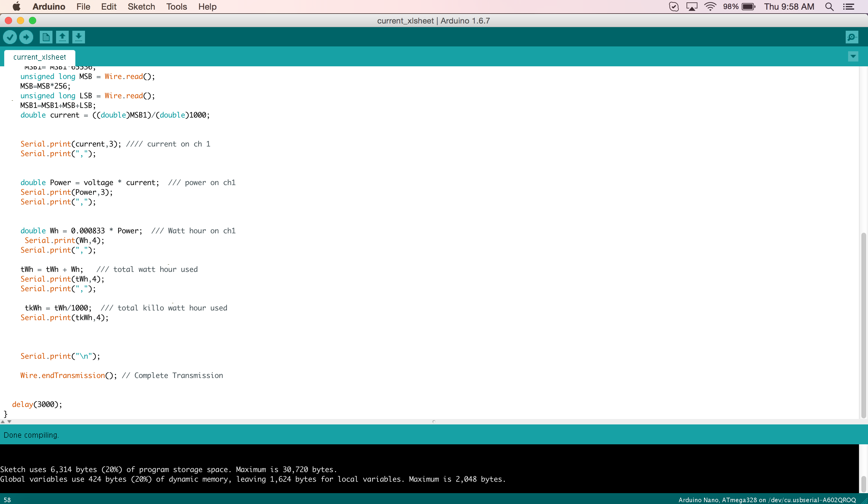Click the Arduino menu bar item
This screenshot has height=504, width=868.
pyautogui.click(x=49, y=7)
